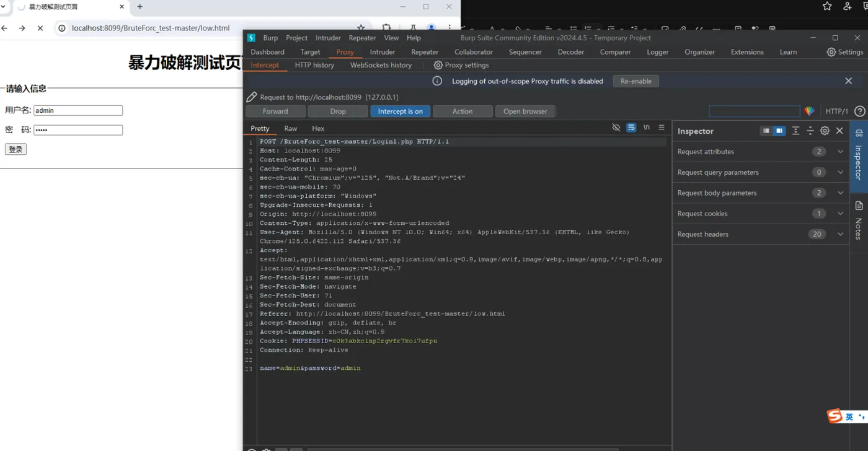Screen dimensions: 868x451
Task: Click the HTTP/1 protocol label
Action: (836, 112)
